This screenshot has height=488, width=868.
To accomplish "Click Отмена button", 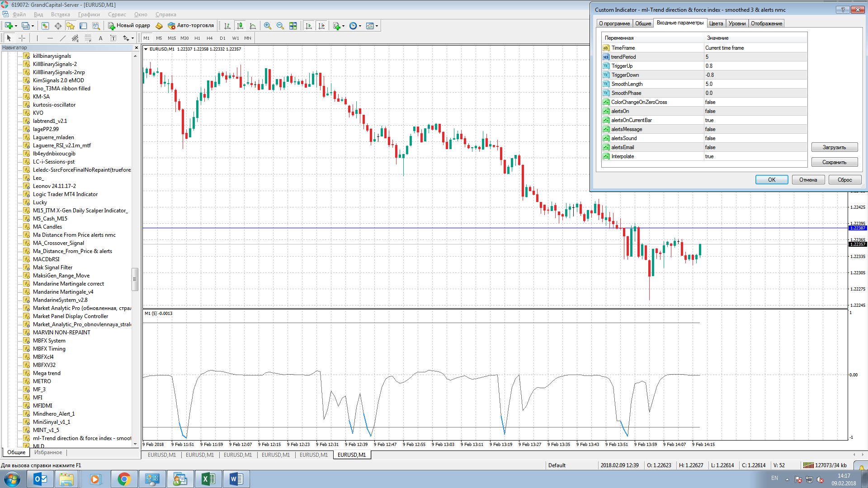I will 808,180.
